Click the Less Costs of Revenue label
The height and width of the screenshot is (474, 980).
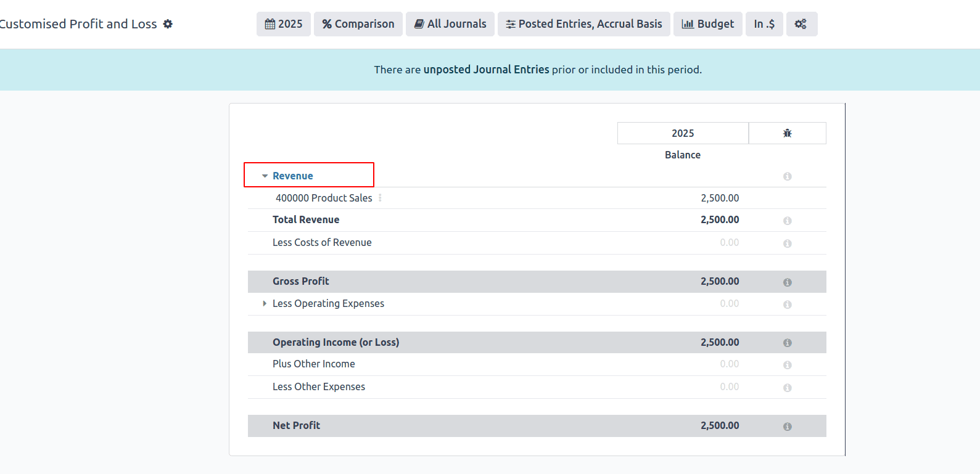pyautogui.click(x=322, y=242)
